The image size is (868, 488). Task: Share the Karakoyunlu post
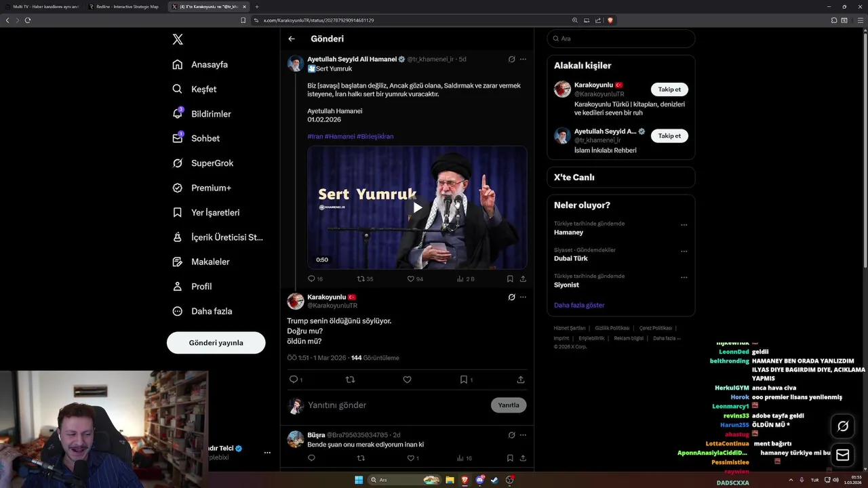coord(521,380)
